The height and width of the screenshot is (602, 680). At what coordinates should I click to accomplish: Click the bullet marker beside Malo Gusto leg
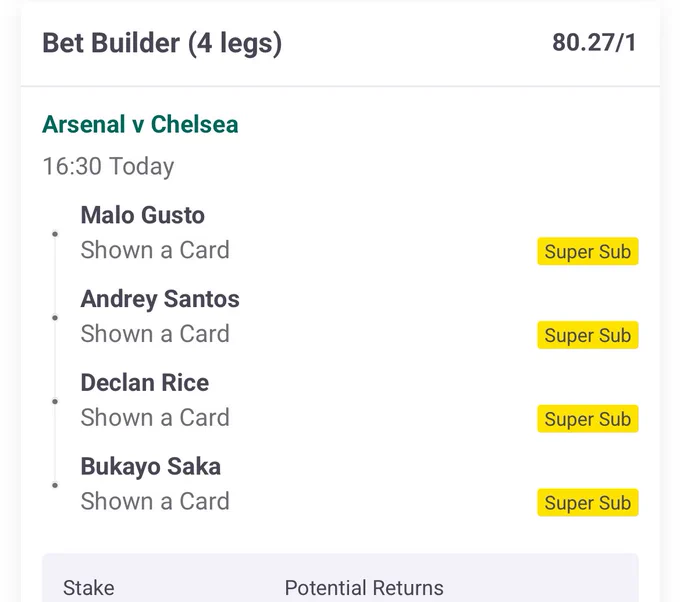[x=55, y=234]
